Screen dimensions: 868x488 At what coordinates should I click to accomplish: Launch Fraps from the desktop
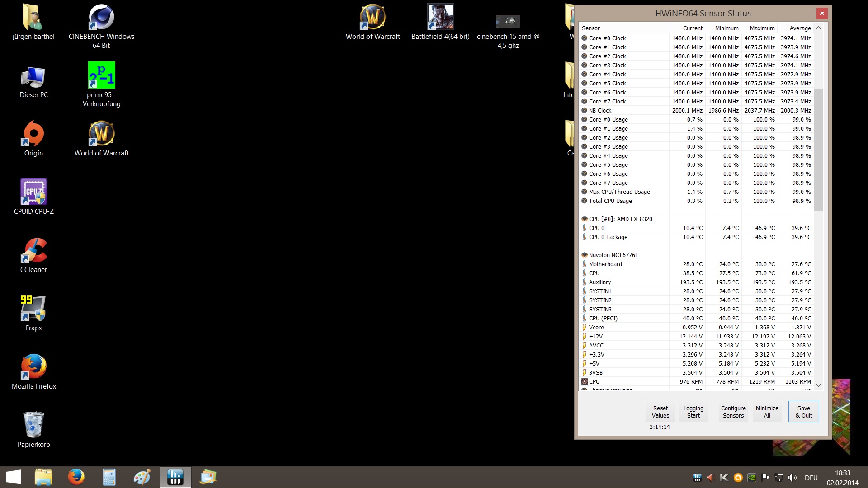[x=33, y=309]
